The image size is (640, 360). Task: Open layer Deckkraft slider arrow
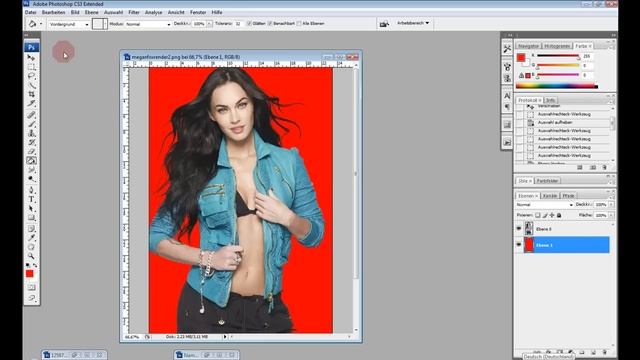(x=611, y=204)
